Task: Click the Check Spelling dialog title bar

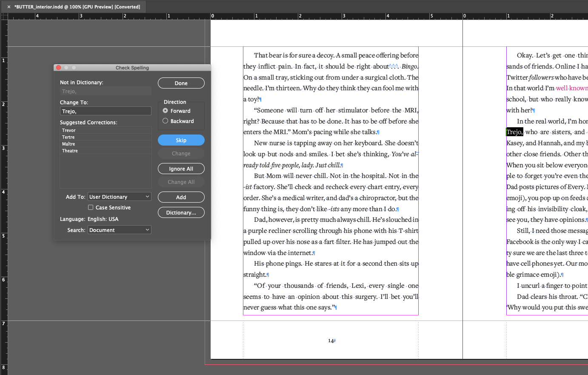Action: (x=133, y=67)
